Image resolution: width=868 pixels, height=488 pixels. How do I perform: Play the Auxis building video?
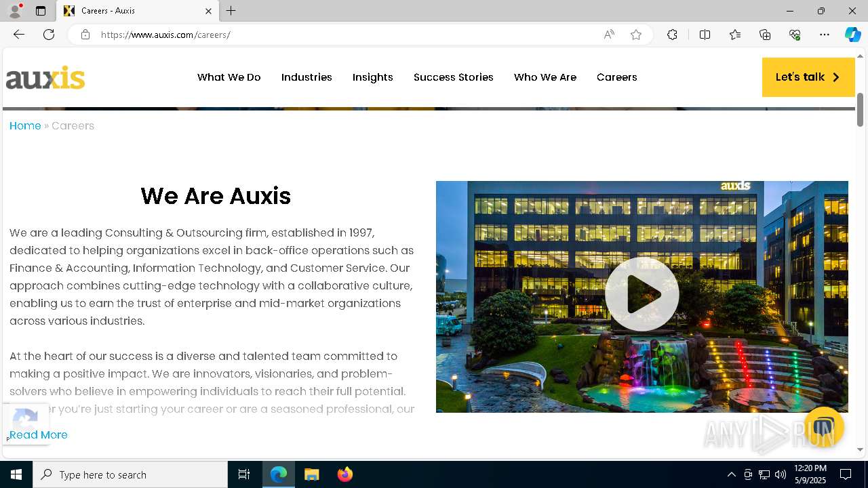pos(642,294)
